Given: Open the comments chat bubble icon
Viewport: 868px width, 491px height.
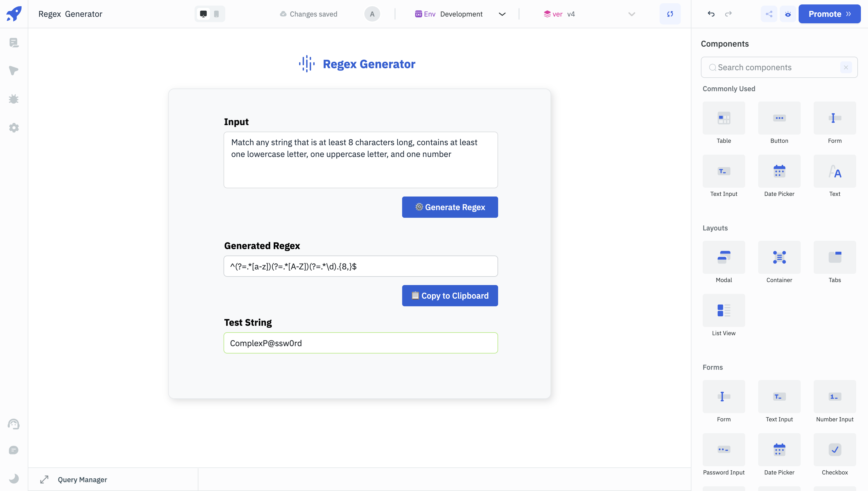Looking at the screenshot, I should [14, 450].
